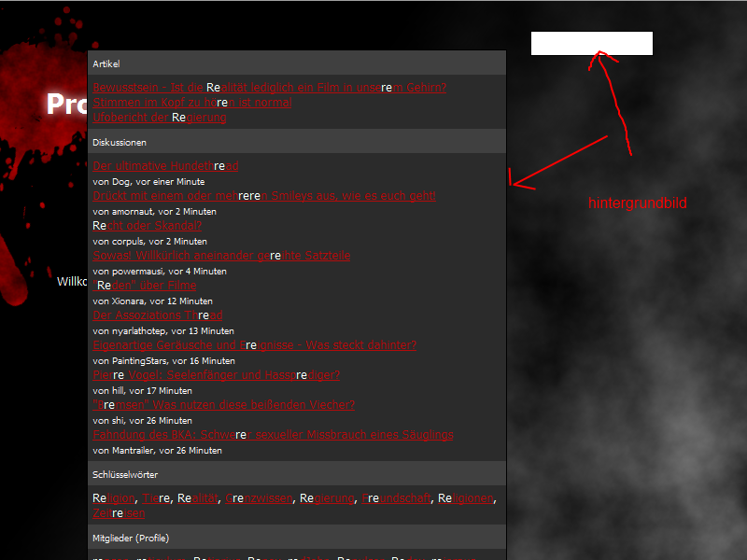The height and width of the screenshot is (560, 747).
Task: Click text 'von hill, vor 17 Minuten'
Action: point(143,391)
